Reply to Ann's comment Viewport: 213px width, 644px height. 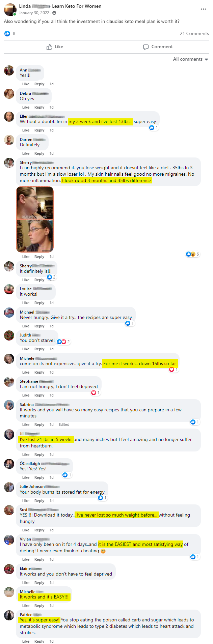[39, 84]
